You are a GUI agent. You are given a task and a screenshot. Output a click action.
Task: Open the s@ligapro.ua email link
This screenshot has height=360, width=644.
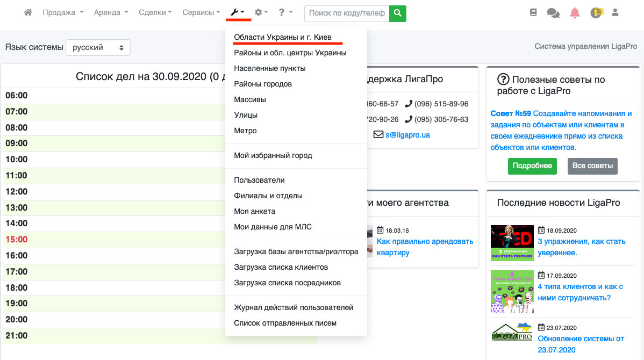(407, 135)
